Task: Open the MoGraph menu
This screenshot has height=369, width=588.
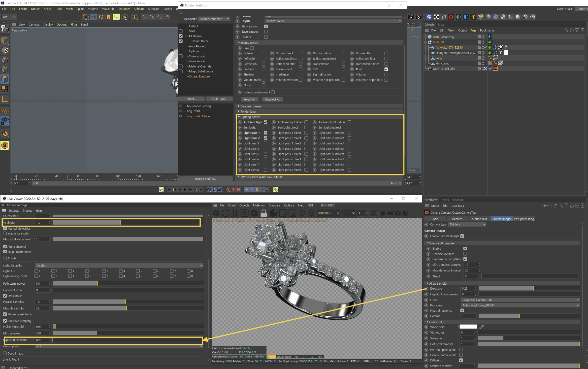Action: point(108,9)
